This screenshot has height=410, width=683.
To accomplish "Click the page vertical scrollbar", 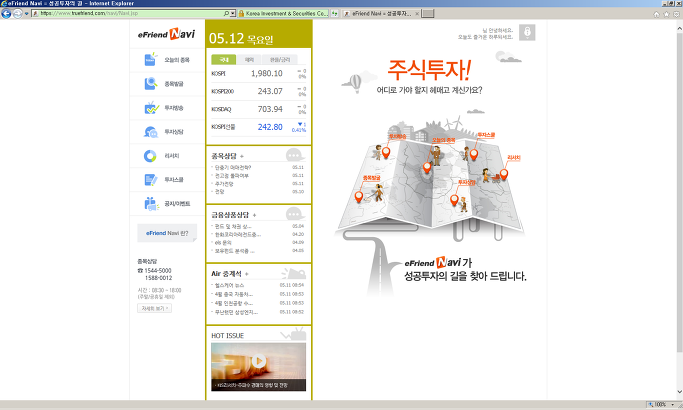I will tap(679, 192).
